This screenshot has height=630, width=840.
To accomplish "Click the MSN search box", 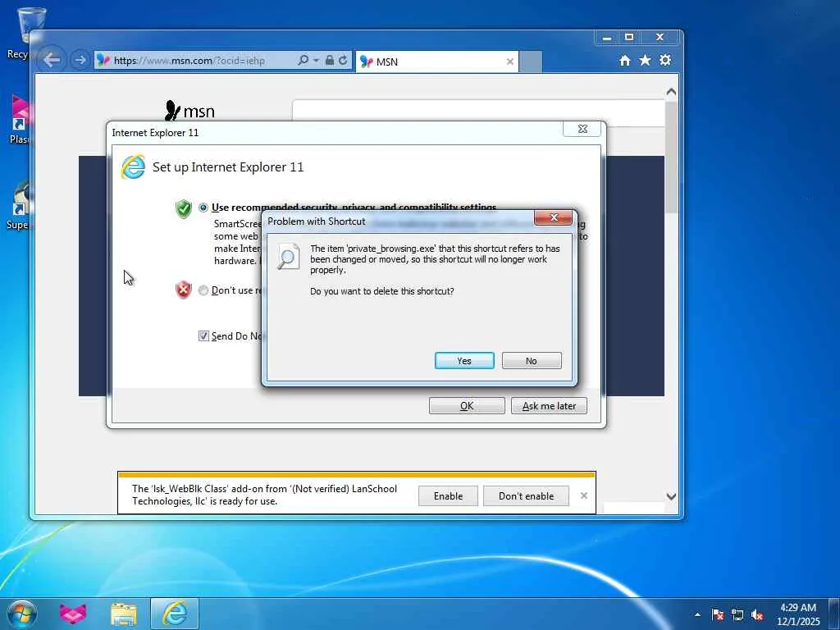I will [478, 112].
